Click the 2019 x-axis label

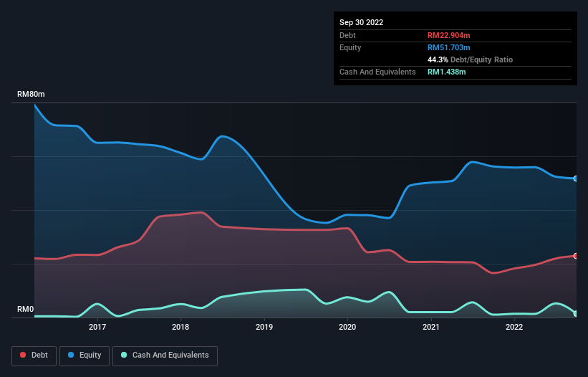[x=264, y=327]
